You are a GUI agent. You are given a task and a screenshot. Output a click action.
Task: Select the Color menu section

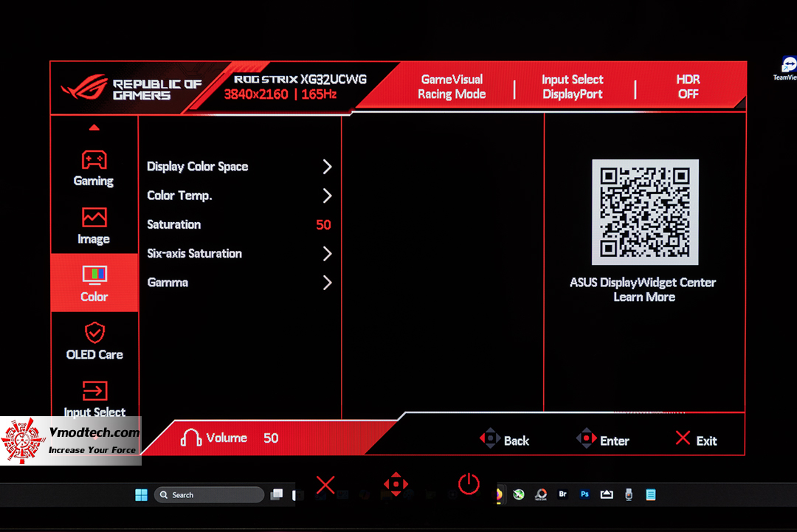tap(94, 283)
